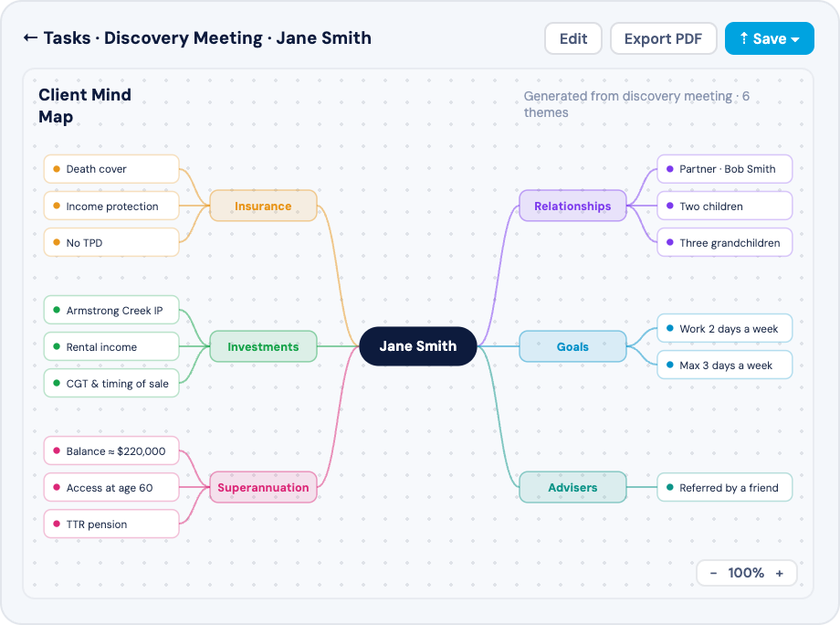Select the Advisers theme node
The height and width of the screenshot is (625, 840).
coord(572,487)
